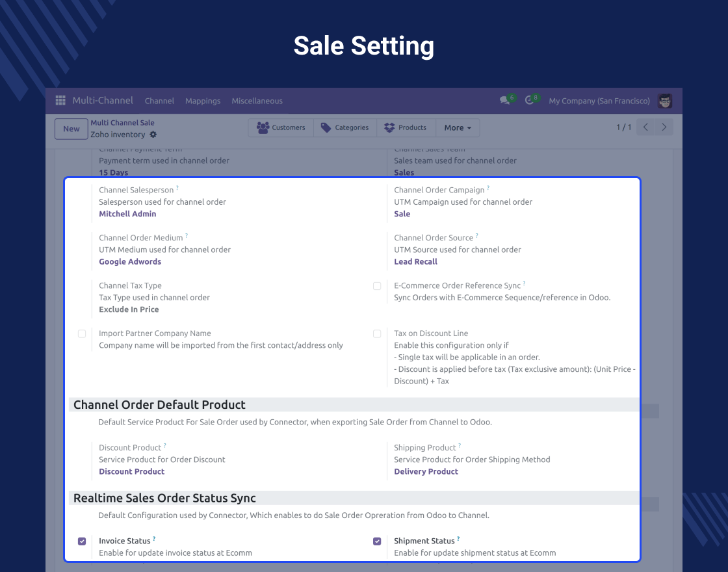Click the Customers people icon
Image resolution: width=728 pixels, height=572 pixels.
(x=263, y=127)
